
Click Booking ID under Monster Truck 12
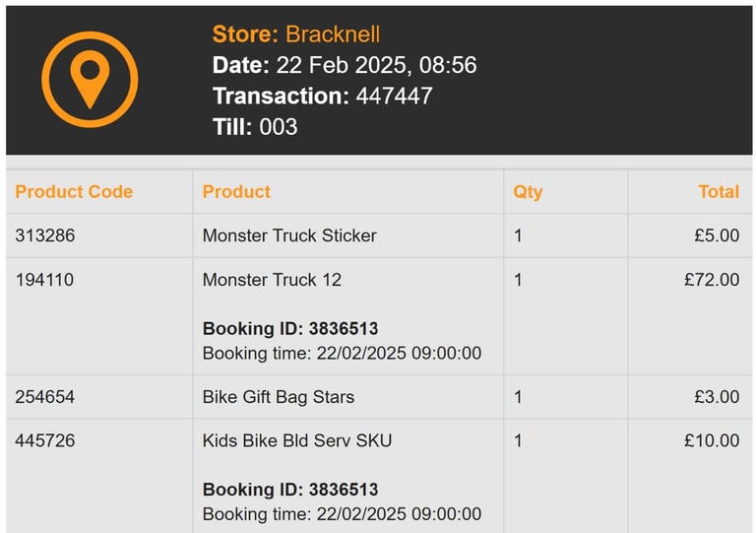click(290, 328)
